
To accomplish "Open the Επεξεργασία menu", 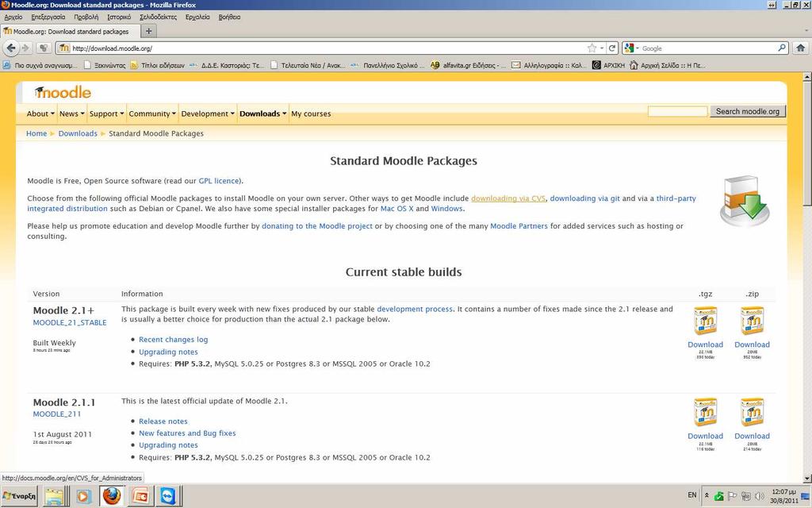I will (48, 17).
